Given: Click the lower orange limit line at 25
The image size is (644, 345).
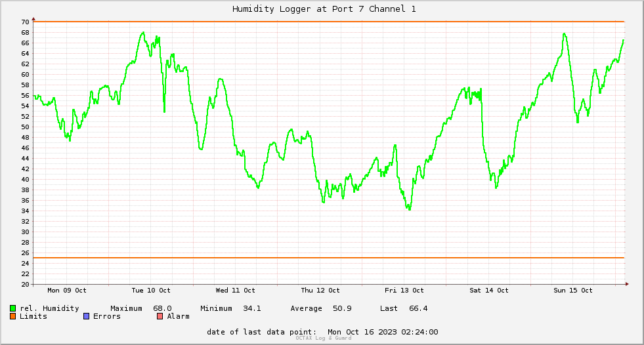Looking at the screenshot, I should pos(329,258).
